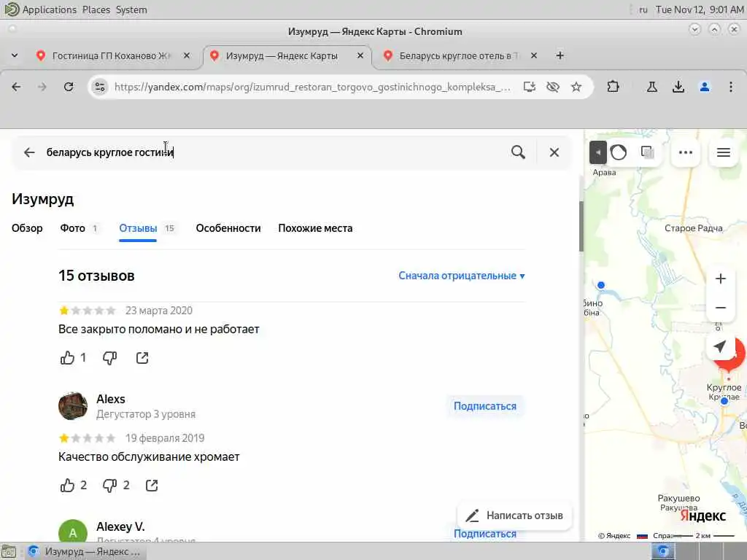The height and width of the screenshot is (560, 747).
Task: Like the review by Alexs
Action: [67, 485]
